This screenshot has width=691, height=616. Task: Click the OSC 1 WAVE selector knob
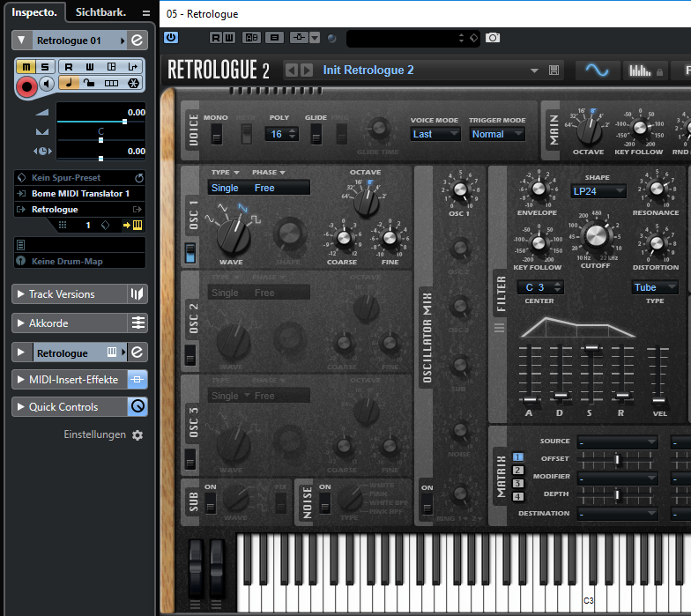point(233,236)
